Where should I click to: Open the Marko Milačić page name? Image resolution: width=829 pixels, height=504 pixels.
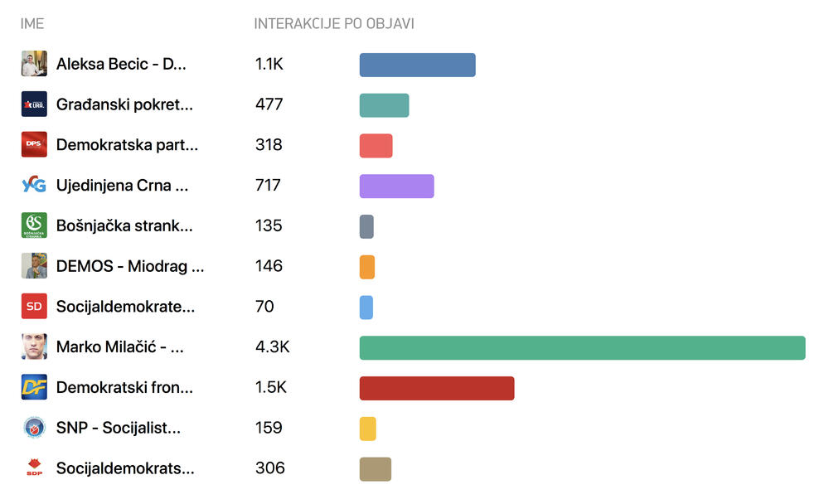pos(120,347)
